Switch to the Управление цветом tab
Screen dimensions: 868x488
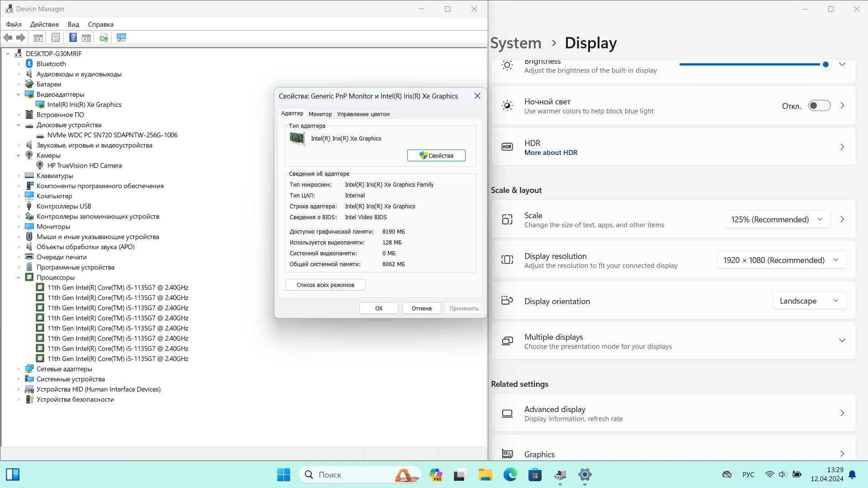(x=363, y=114)
